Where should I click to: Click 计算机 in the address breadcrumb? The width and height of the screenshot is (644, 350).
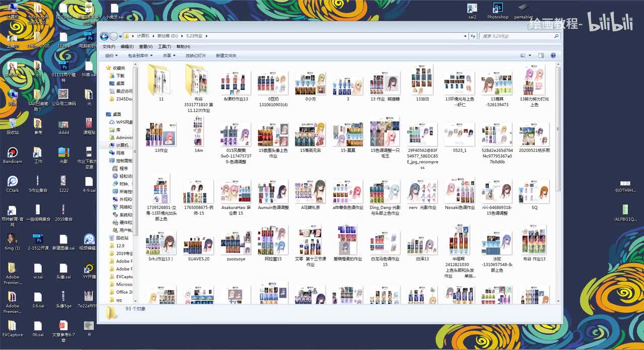[x=143, y=36]
